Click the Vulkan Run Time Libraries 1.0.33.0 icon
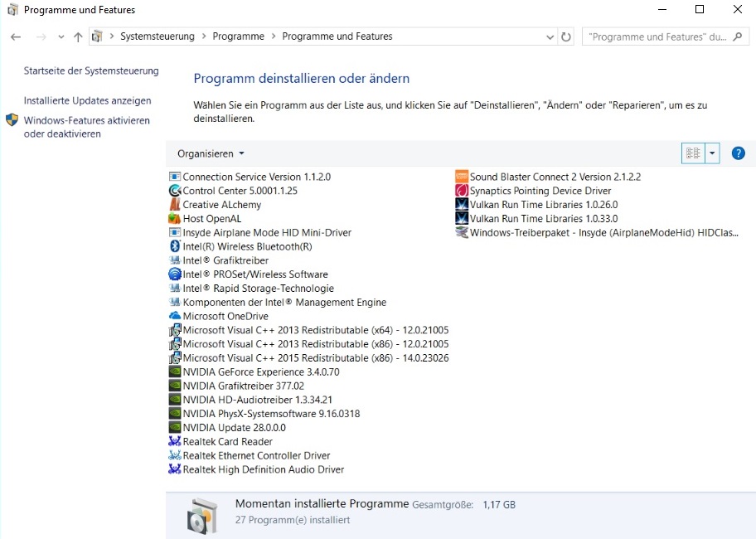This screenshot has width=756, height=539. coord(462,218)
